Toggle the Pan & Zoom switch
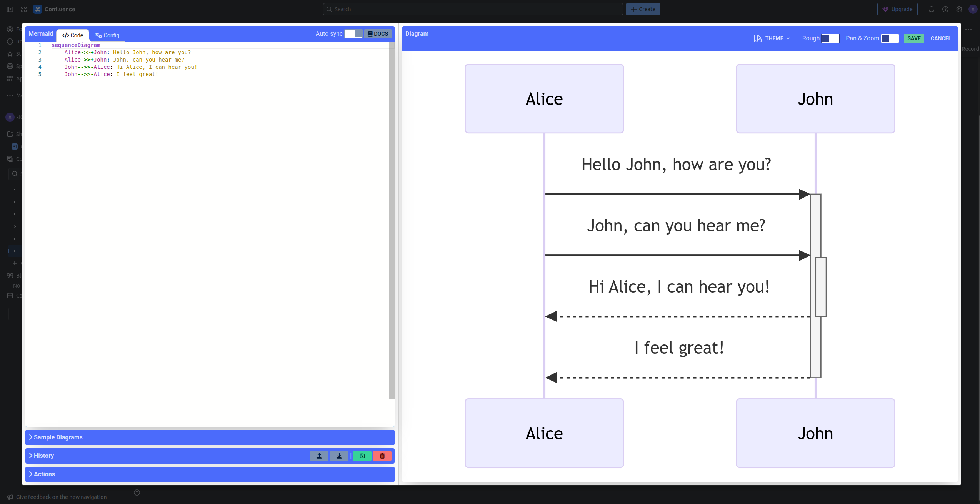 tap(890, 38)
